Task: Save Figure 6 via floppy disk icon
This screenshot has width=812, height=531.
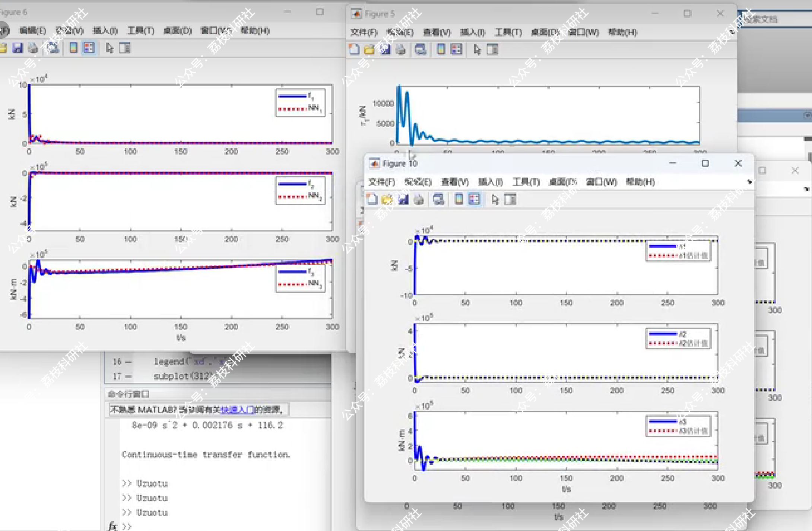Action: click(x=18, y=48)
